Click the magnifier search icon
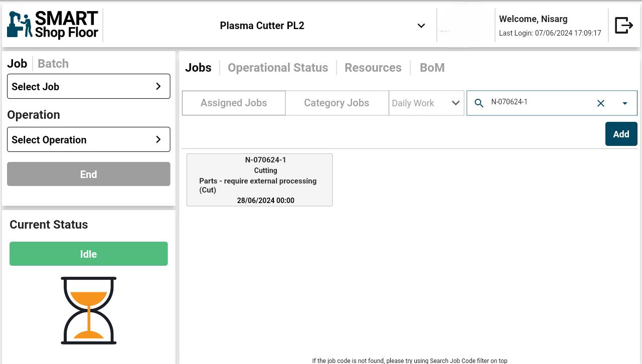This screenshot has height=364, width=642. coord(479,103)
